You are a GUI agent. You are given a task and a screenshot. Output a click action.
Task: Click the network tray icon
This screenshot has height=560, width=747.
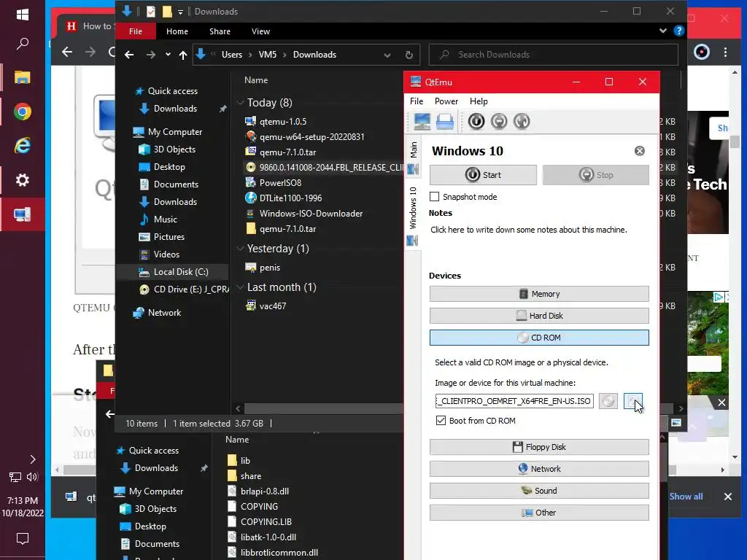pyautogui.click(x=15, y=477)
